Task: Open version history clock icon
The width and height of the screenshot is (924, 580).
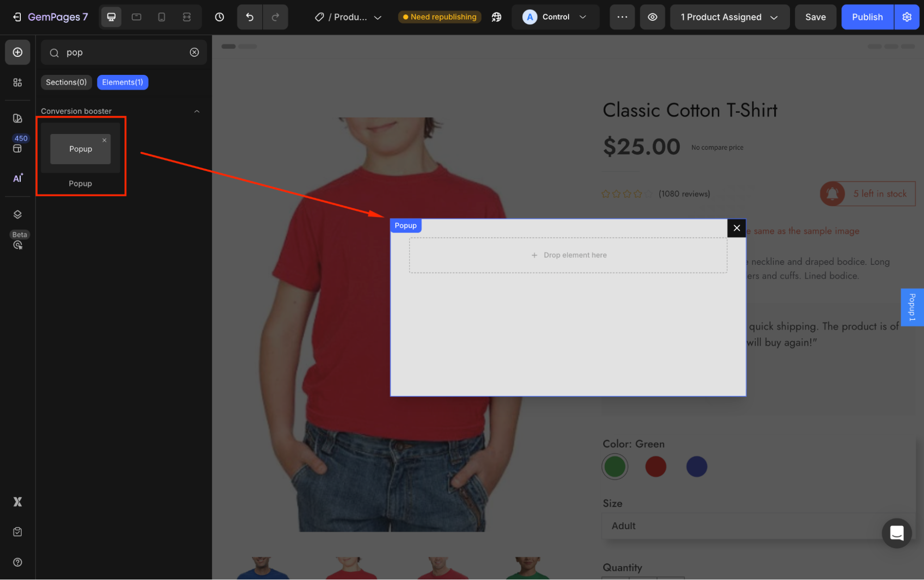Action: (220, 17)
